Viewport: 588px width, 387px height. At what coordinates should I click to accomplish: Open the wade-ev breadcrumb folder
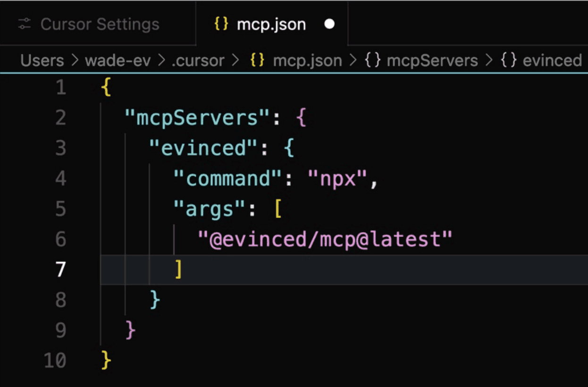click(117, 60)
